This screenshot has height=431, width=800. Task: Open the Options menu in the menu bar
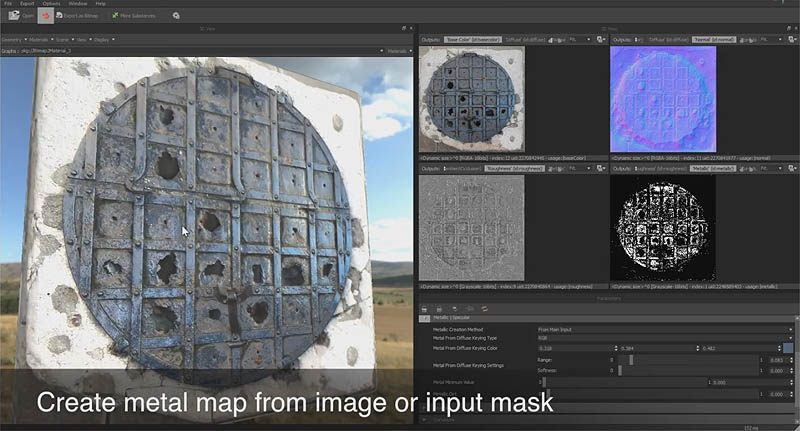click(51, 4)
